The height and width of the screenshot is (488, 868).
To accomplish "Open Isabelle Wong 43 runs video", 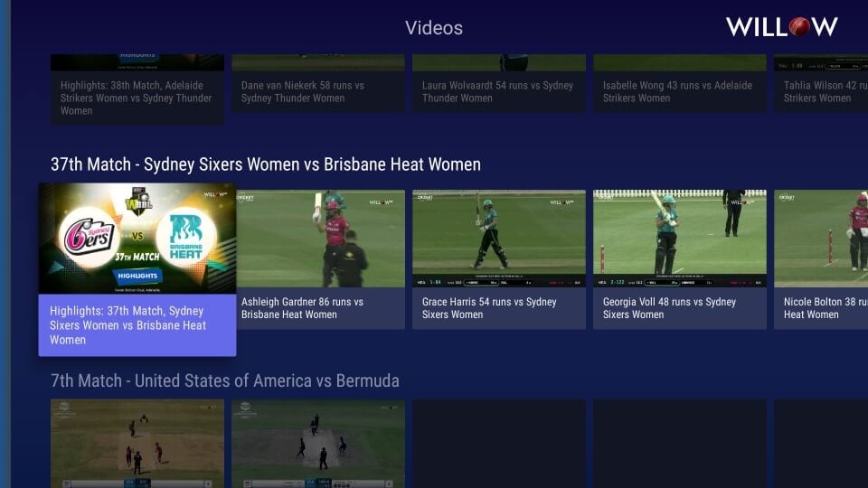I will click(680, 83).
